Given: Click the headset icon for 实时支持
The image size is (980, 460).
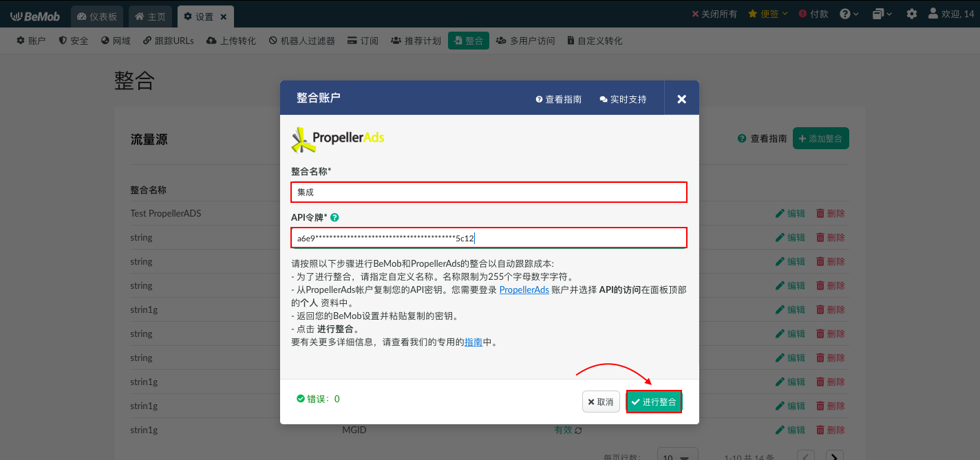Looking at the screenshot, I should (x=602, y=98).
